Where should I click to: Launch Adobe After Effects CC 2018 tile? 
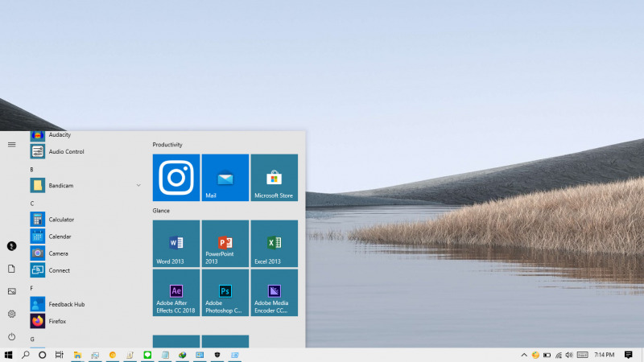tap(176, 293)
